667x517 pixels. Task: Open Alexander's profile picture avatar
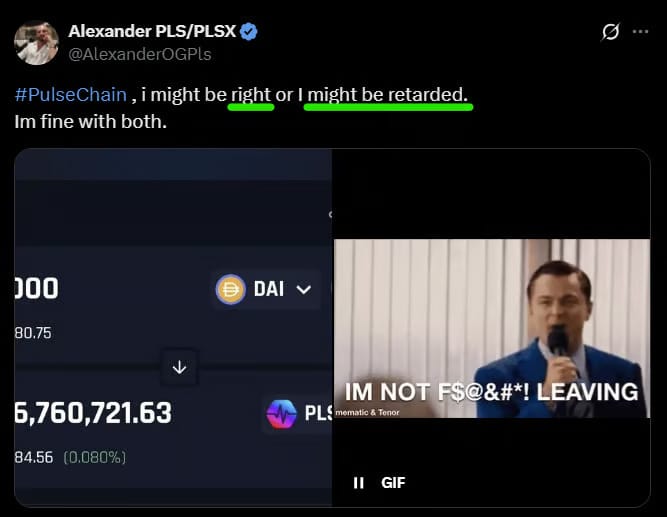(36, 43)
